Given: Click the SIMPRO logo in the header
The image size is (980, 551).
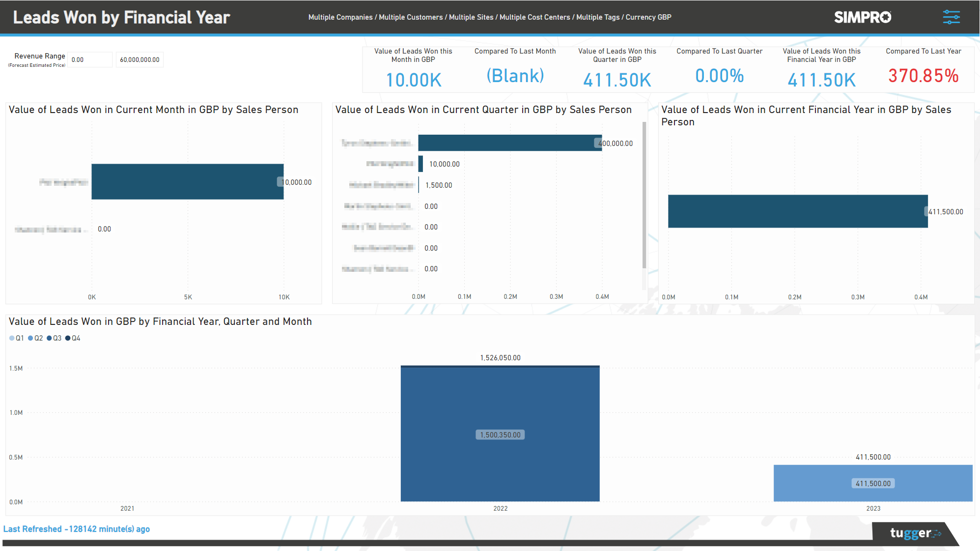Looking at the screenshot, I should pyautogui.click(x=863, y=17).
